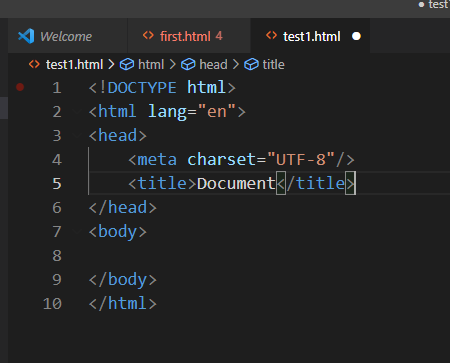This screenshot has height=363, width=450.
Task: Click the cube icon before title breadcrumb
Action: click(x=251, y=64)
